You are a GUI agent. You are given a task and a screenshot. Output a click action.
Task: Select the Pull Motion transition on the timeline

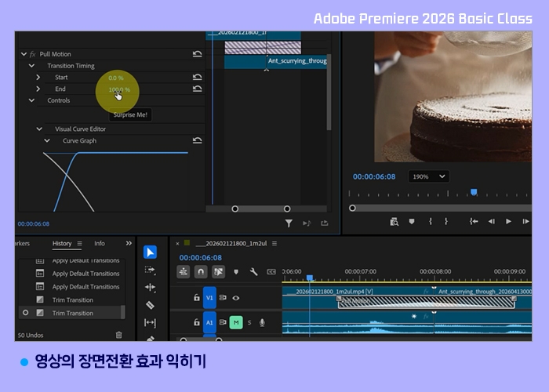click(426, 301)
